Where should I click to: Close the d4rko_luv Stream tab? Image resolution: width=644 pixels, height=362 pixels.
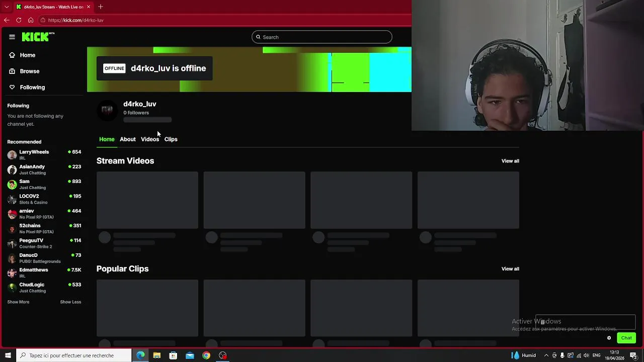pyautogui.click(x=89, y=7)
